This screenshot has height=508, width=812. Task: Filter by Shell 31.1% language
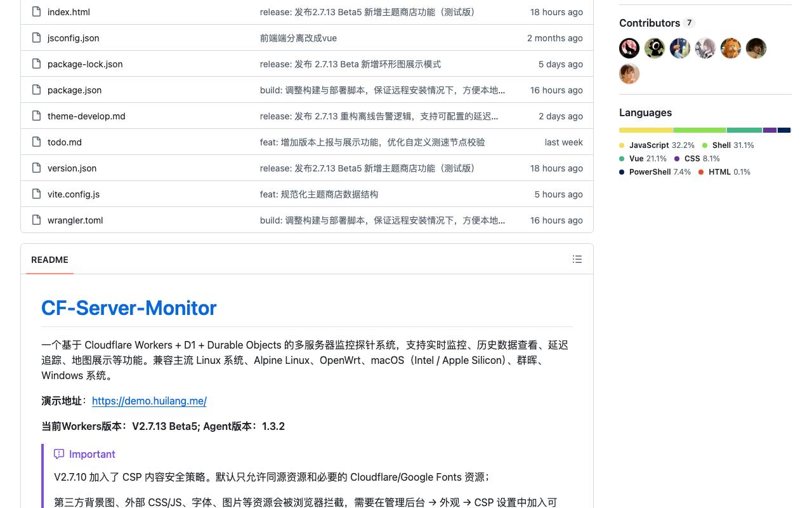tap(728, 145)
